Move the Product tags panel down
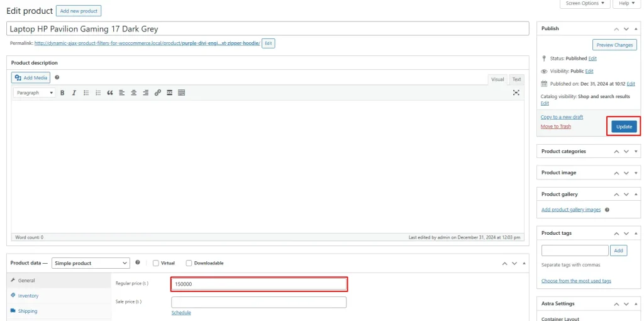 pos(626,234)
